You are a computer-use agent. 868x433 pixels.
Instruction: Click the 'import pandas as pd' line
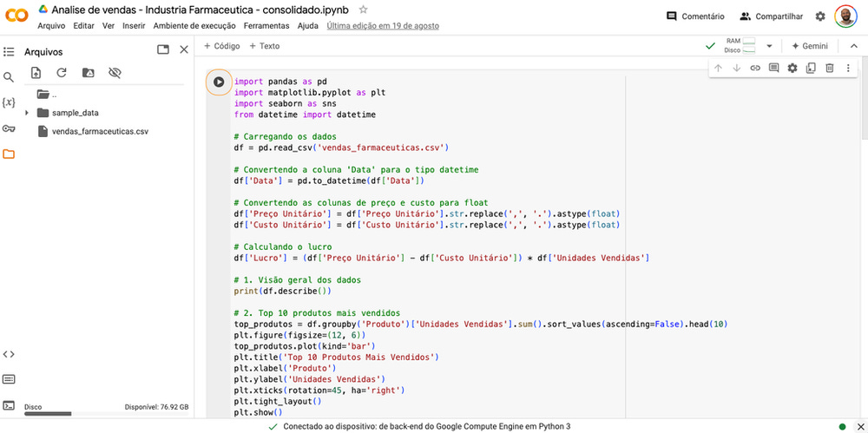280,82
